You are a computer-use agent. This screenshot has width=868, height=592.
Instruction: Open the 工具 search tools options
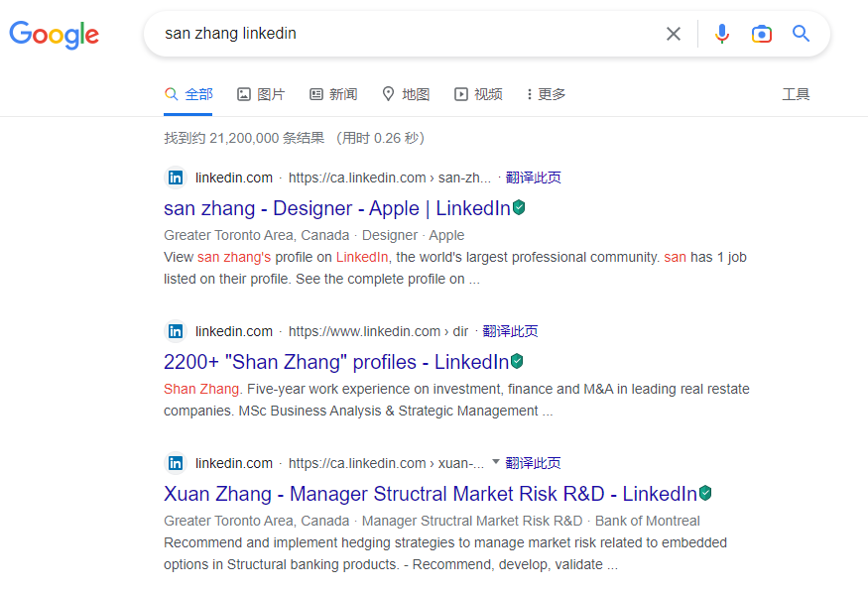(x=796, y=93)
